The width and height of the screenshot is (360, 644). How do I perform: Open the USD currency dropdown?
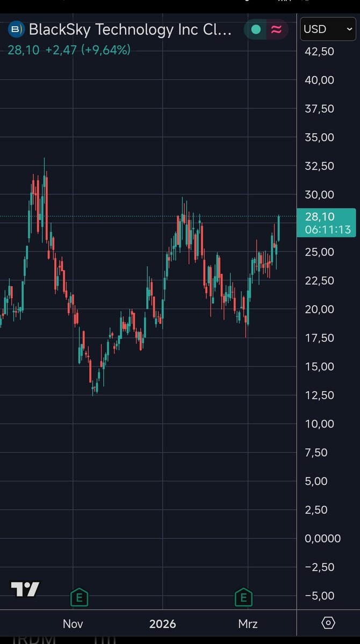(x=328, y=29)
